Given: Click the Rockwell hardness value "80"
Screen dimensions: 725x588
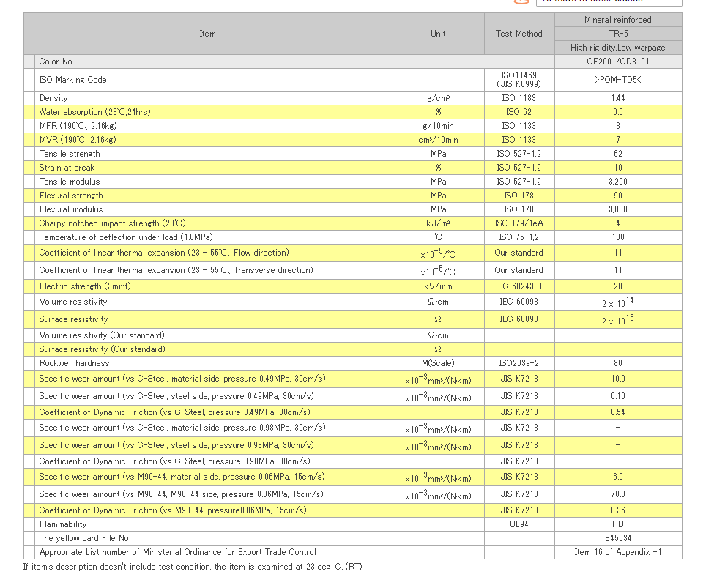Looking at the screenshot, I should [x=618, y=363].
